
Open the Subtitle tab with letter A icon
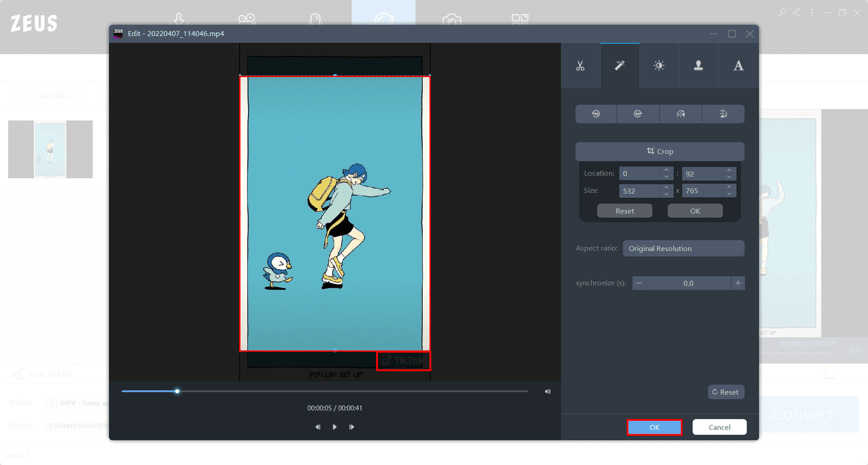(x=738, y=66)
